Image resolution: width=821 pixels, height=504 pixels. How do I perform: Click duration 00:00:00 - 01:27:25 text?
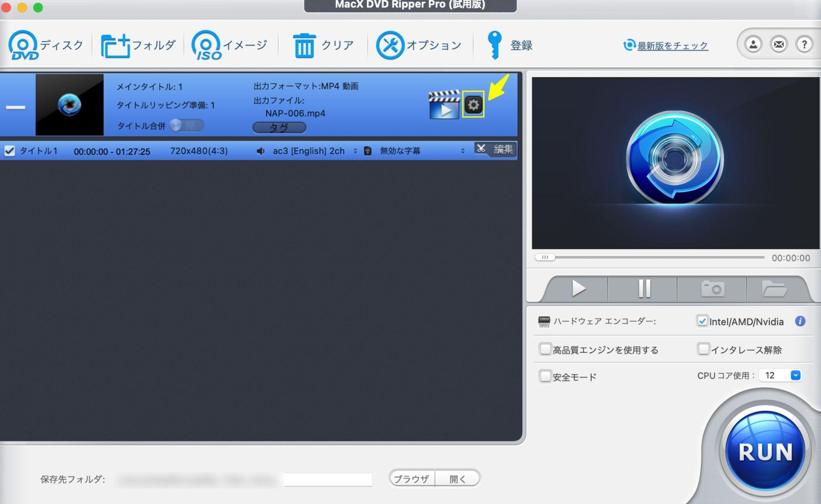(112, 152)
